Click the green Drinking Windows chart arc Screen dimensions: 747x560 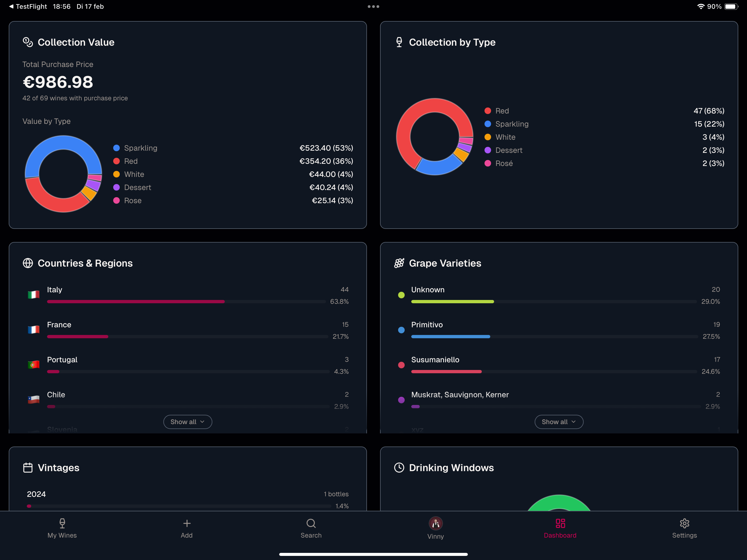pos(559,503)
